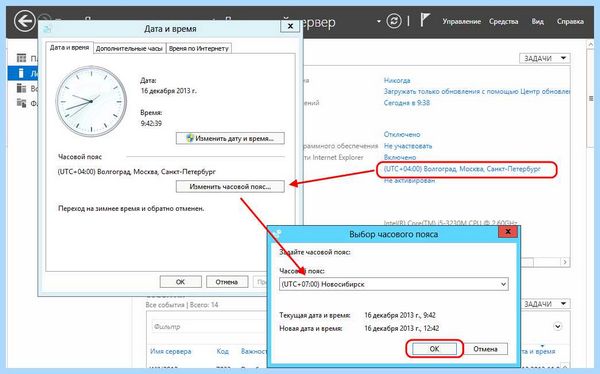Switch to the Время по Интернету tab

coord(199,49)
